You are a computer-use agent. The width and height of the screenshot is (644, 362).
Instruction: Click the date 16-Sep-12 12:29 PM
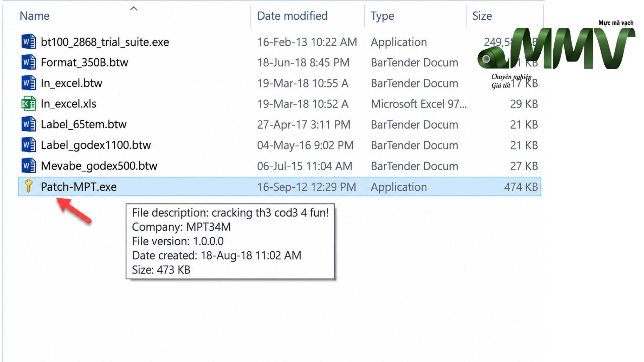click(x=307, y=187)
